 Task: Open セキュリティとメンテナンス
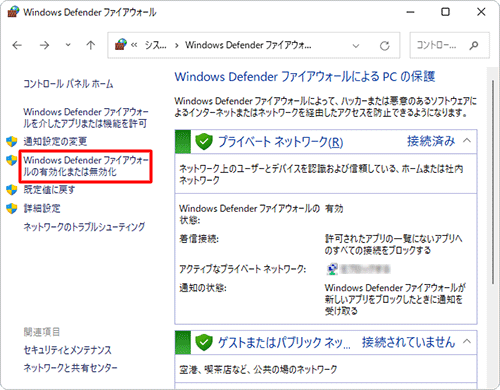click(67, 350)
